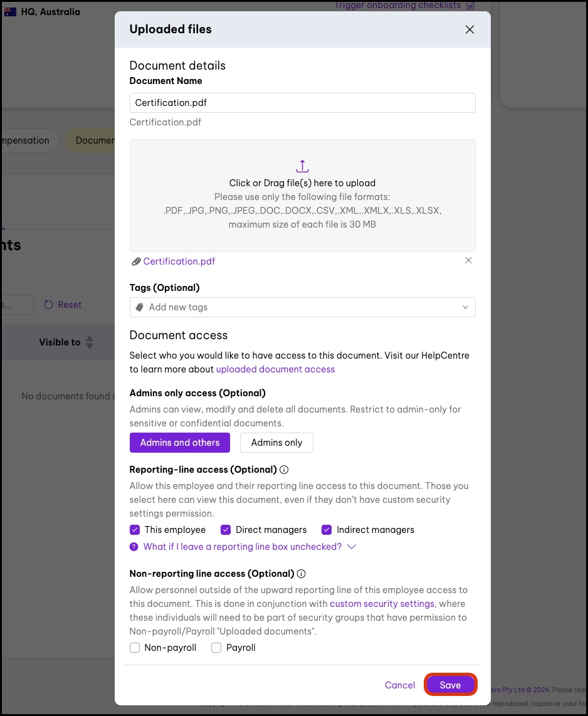This screenshot has height=716, width=588.
Task: Open the Add new tags dropdown
Action: 302,307
